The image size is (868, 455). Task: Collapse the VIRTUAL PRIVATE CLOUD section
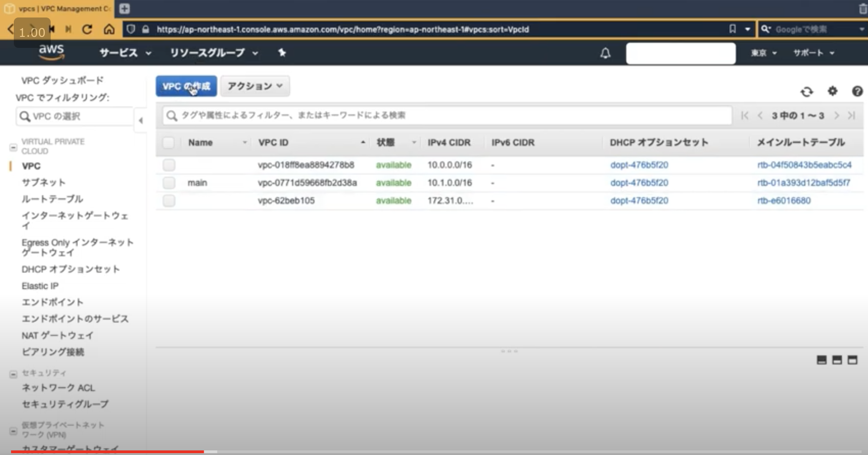pyautogui.click(x=13, y=147)
